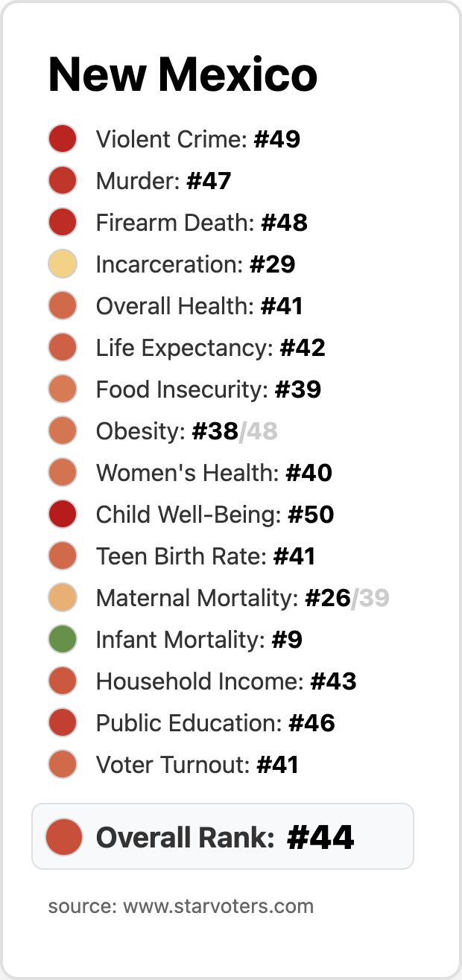The height and width of the screenshot is (980, 462).
Task: Click the Women's Health #40 label
Action: tap(214, 473)
